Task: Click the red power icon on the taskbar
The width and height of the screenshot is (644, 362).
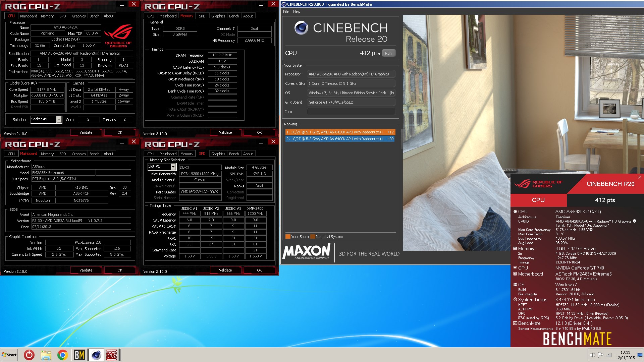Action: click(x=29, y=355)
